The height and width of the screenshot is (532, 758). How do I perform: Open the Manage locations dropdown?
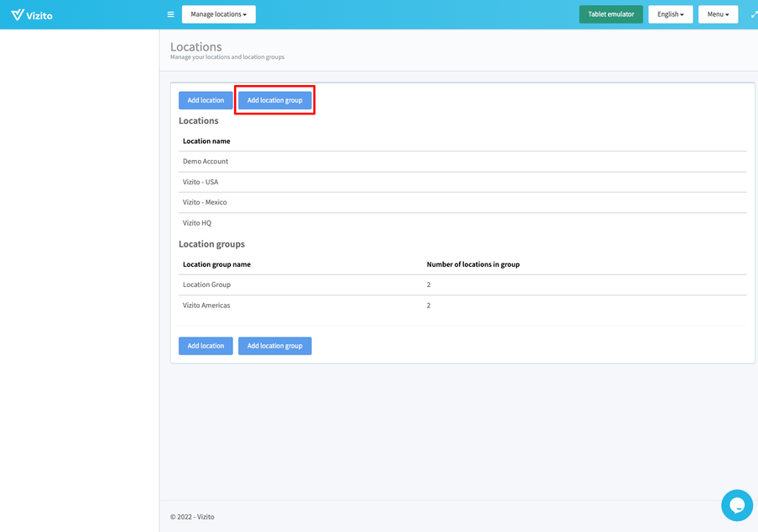[x=218, y=14]
